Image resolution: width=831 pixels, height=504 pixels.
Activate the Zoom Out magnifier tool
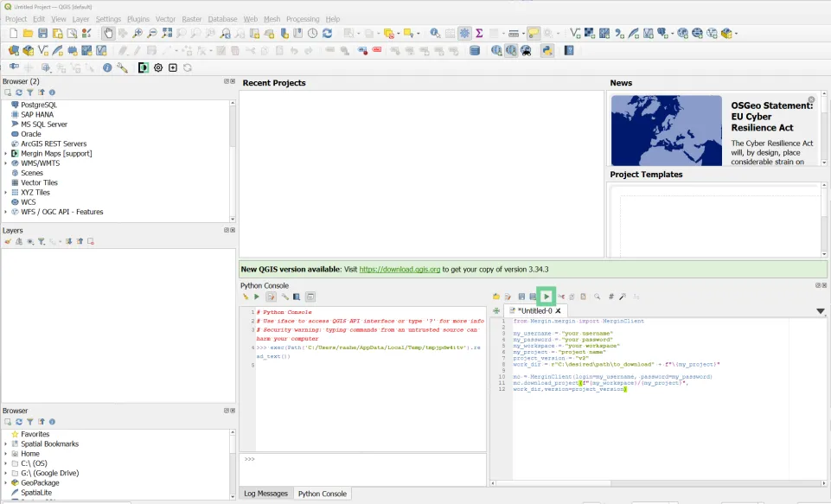pos(152,34)
